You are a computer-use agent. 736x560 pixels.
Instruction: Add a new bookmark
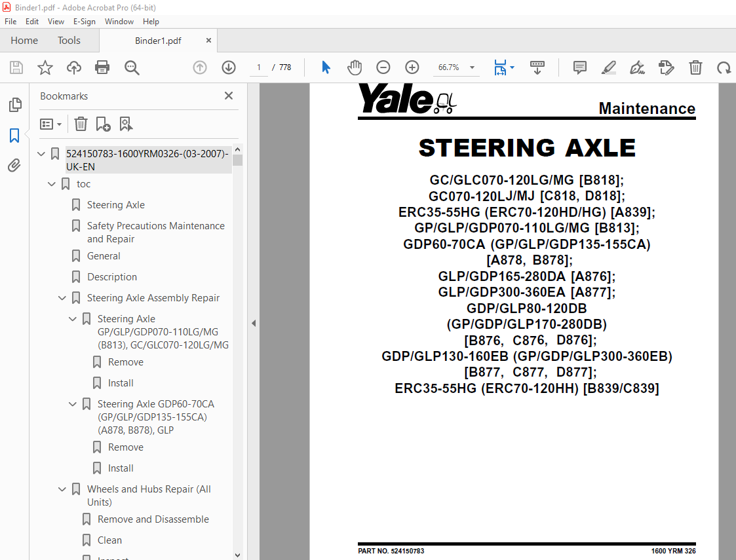[103, 124]
